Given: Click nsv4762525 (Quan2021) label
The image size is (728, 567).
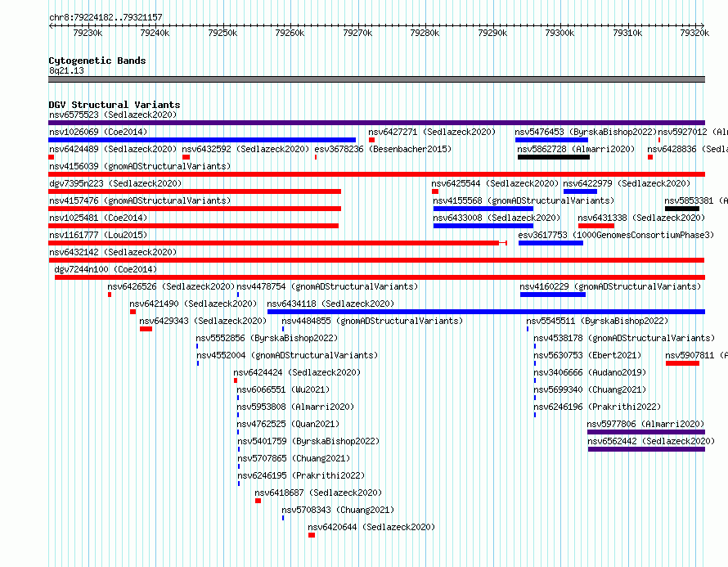Looking at the screenshot, I should pyautogui.click(x=288, y=424).
